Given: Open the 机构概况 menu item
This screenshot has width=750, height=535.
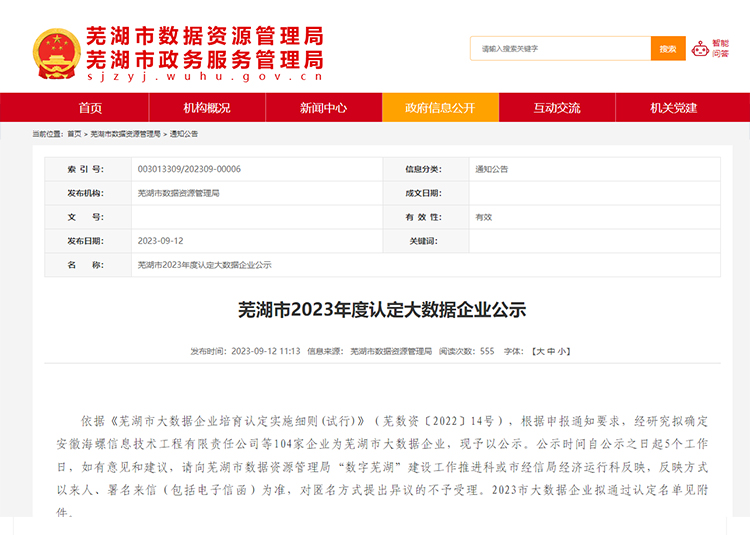Looking at the screenshot, I should coord(207,108).
